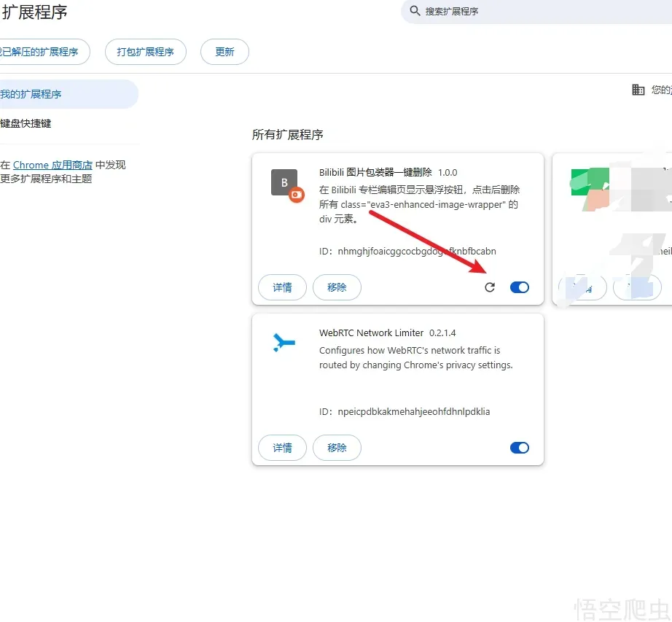Click the WebRTC Network Limiter blue logo
The height and width of the screenshot is (622, 672).
[284, 343]
